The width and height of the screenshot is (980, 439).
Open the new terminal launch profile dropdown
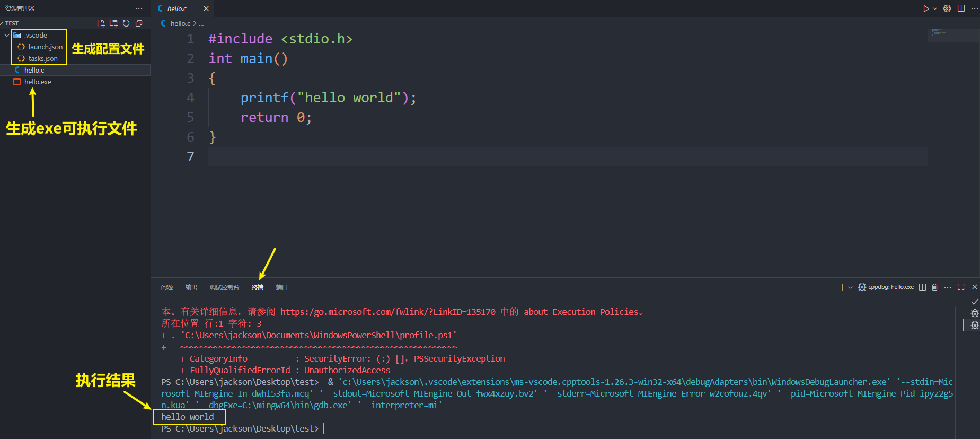coord(851,287)
